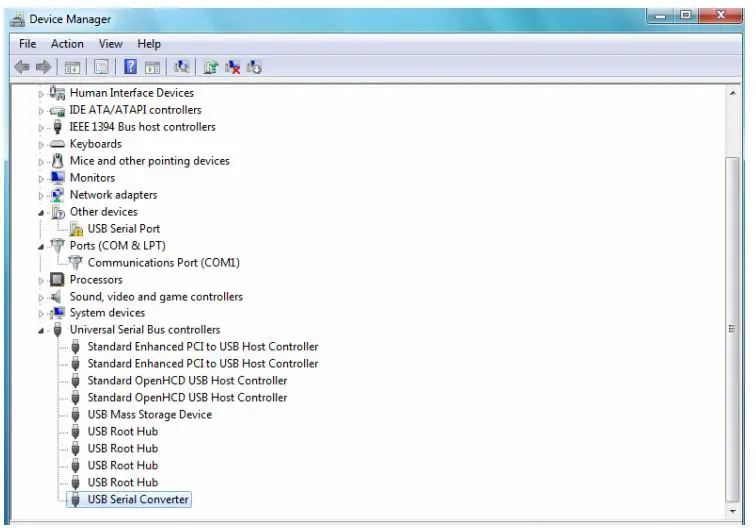Image resolution: width=756 pixels, height=528 pixels.
Task: Open the Properties toolbar icon
Action: point(101,67)
